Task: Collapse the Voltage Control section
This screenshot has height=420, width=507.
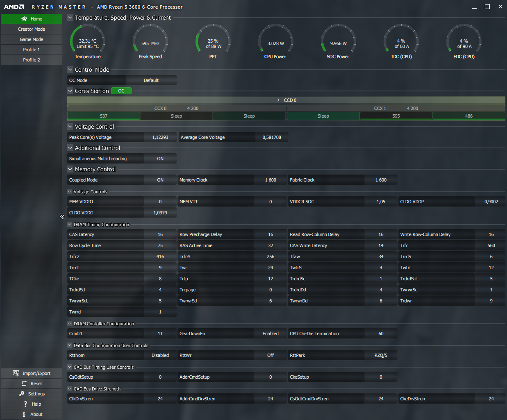Action: [70, 127]
